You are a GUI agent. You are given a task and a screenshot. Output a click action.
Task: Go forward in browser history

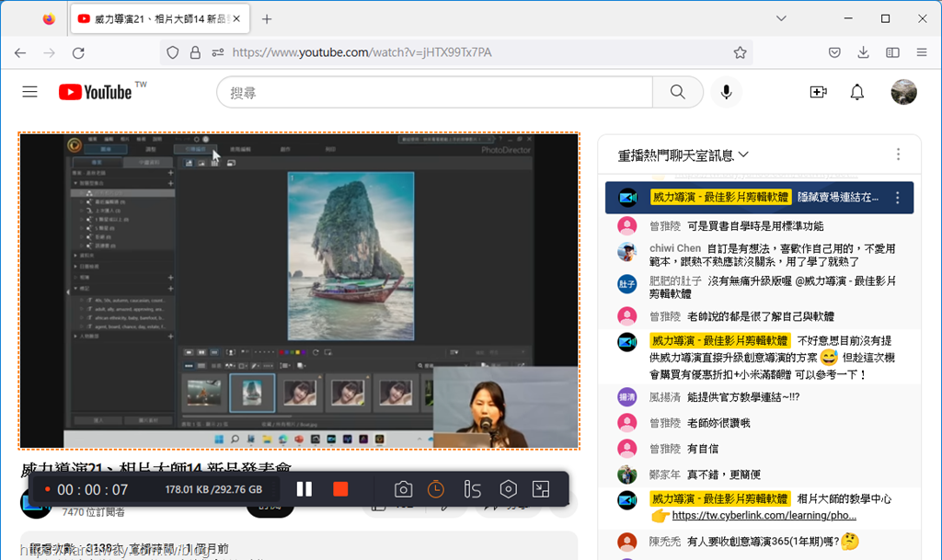(50, 52)
